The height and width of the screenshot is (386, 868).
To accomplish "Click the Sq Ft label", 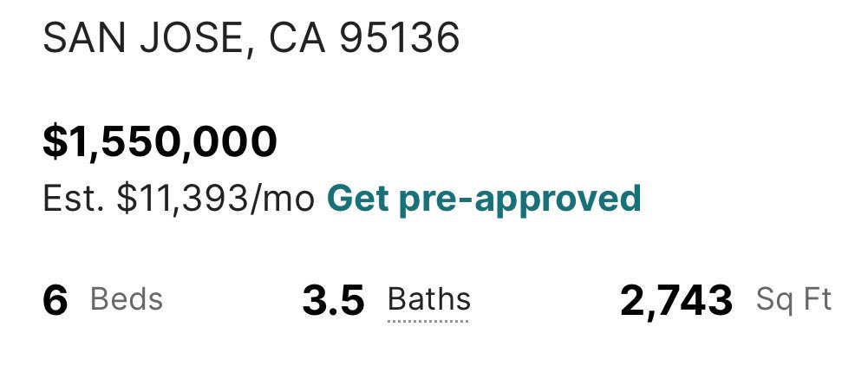I will coord(793,300).
